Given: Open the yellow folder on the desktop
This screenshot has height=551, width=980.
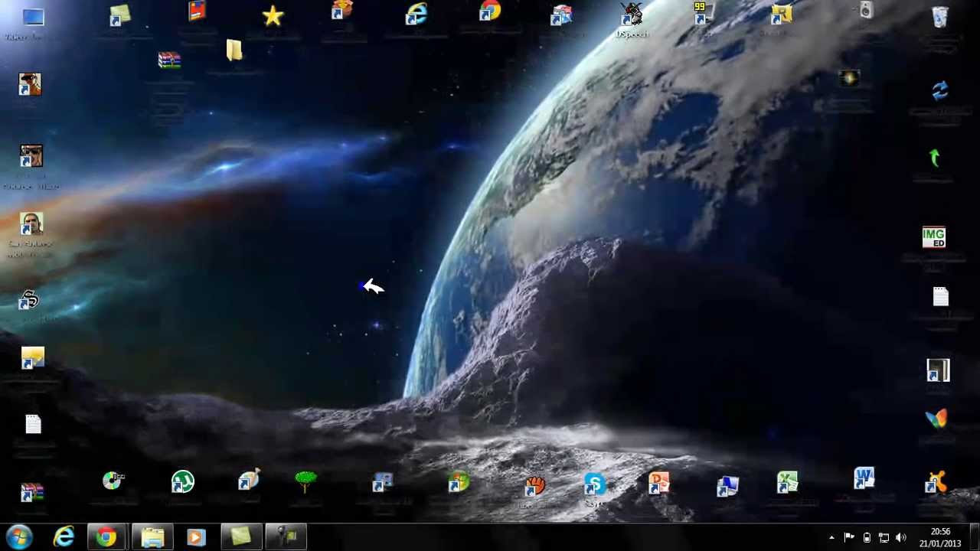Looking at the screenshot, I should click(x=234, y=51).
